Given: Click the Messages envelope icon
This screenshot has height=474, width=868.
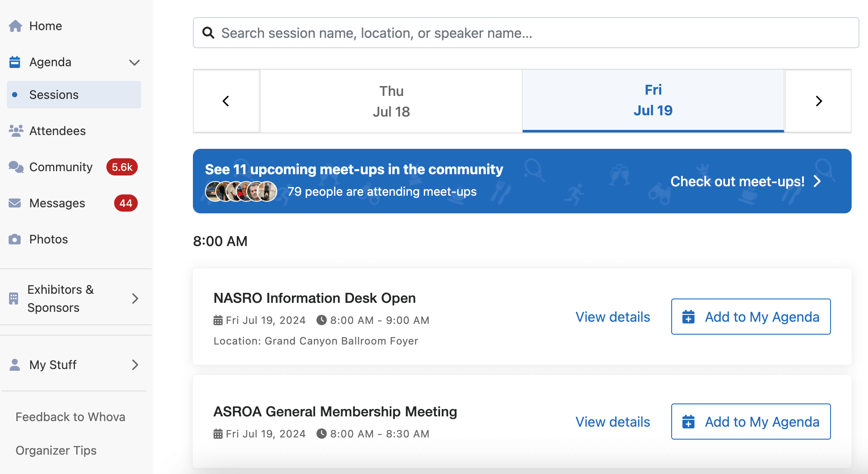Looking at the screenshot, I should 15,203.
